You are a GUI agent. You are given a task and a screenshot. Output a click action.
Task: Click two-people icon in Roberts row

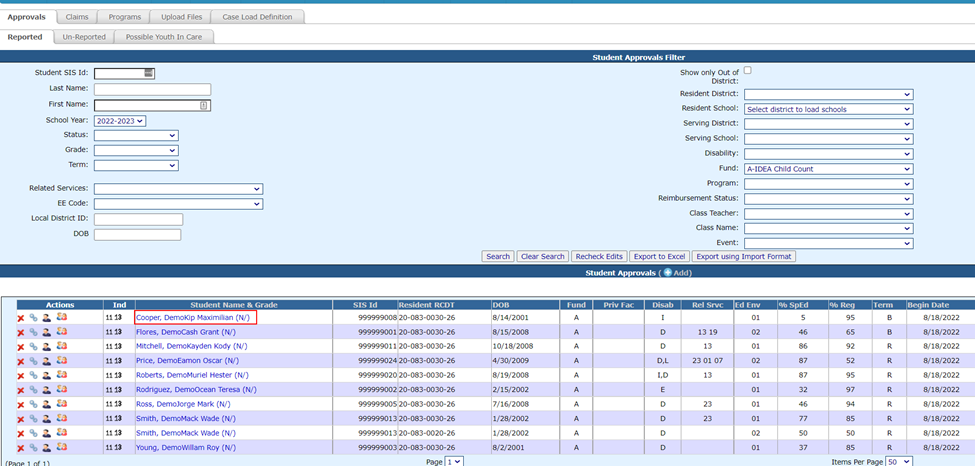click(x=61, y=375)
